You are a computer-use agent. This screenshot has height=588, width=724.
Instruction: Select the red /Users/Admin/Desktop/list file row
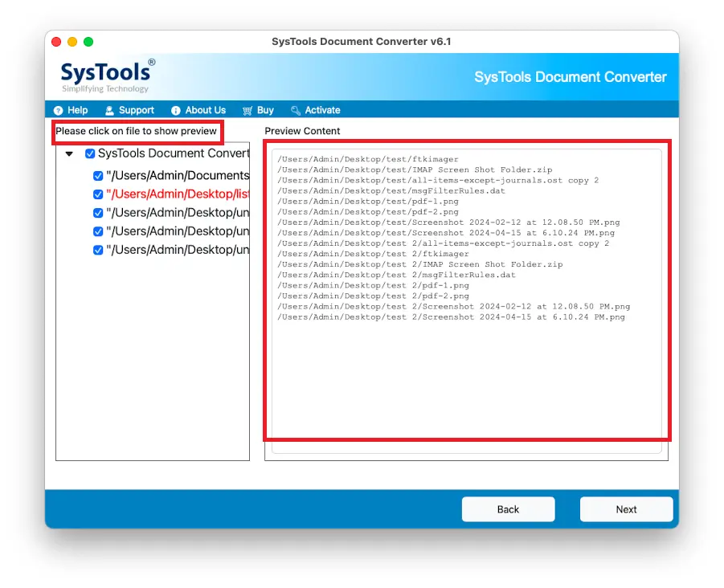(178, 194)
